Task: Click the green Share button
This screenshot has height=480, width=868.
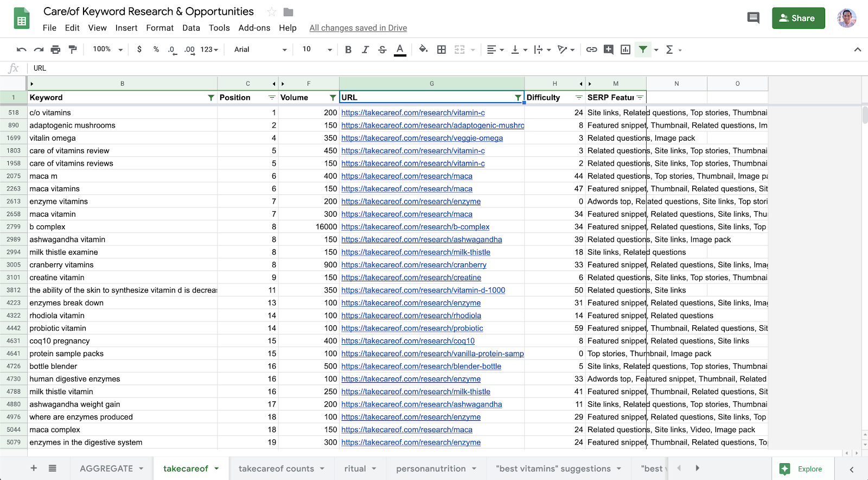Action: [x=798, y=18]
